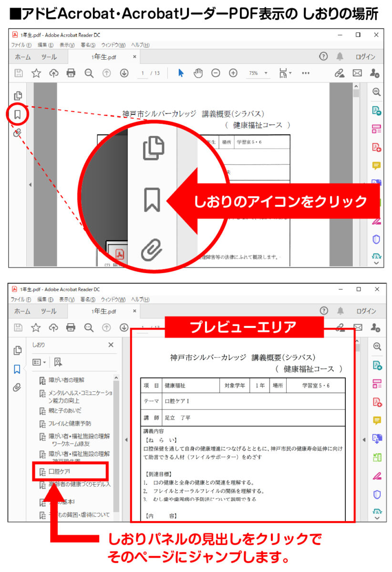Viewport: 392px width, 572px height.
Task: Click the save icon in upper window toolbar
Action: [19, 73]
